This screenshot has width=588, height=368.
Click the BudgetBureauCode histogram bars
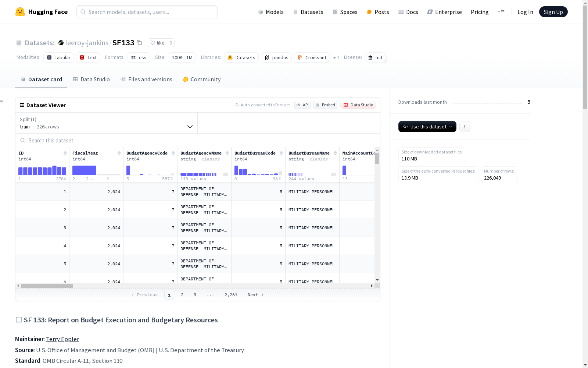pyautogui.click(x=258, y=170)
